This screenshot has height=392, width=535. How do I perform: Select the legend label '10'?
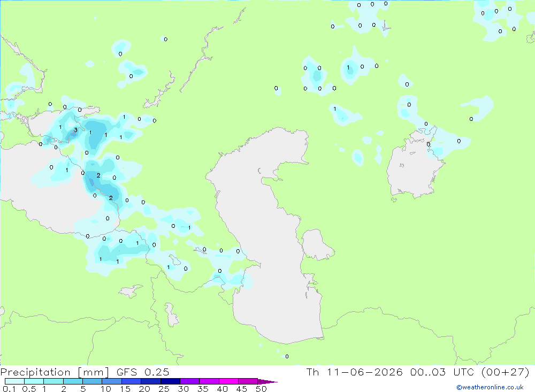[106, 389]
